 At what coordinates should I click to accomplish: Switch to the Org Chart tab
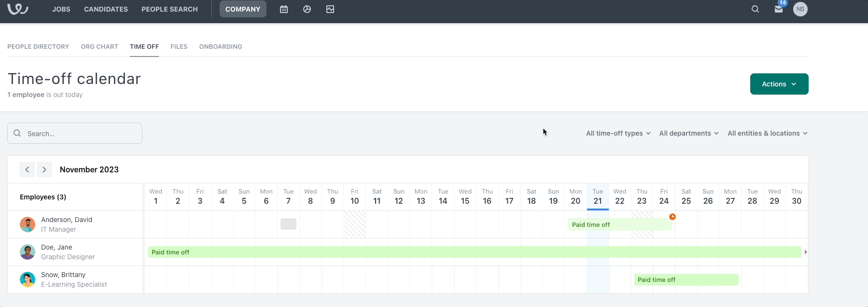tap(99, 47)
